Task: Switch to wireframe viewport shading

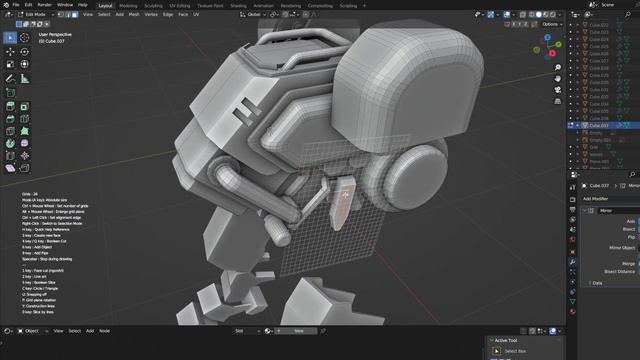Action: 531,15
